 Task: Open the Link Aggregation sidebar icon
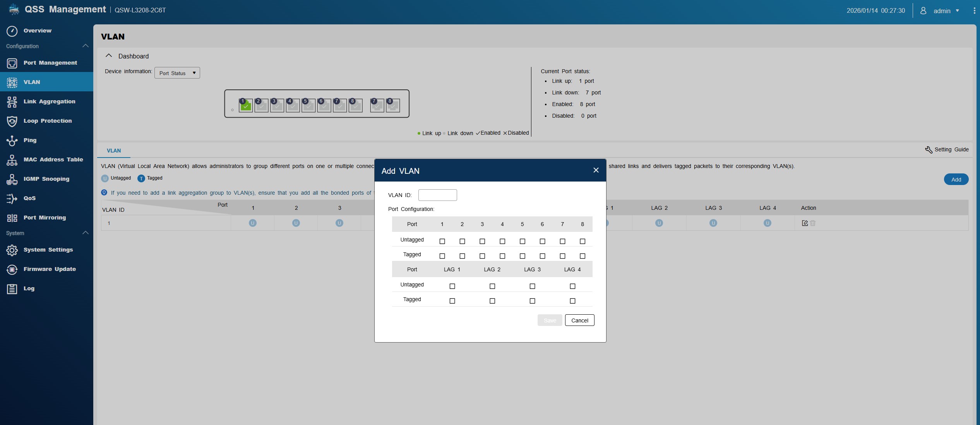coord(12,102)
